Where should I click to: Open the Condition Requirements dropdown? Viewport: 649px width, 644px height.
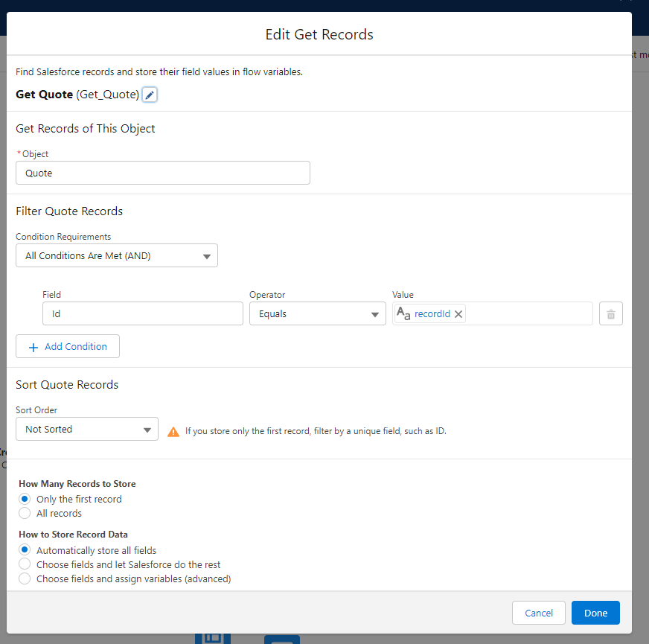[117, 256]
